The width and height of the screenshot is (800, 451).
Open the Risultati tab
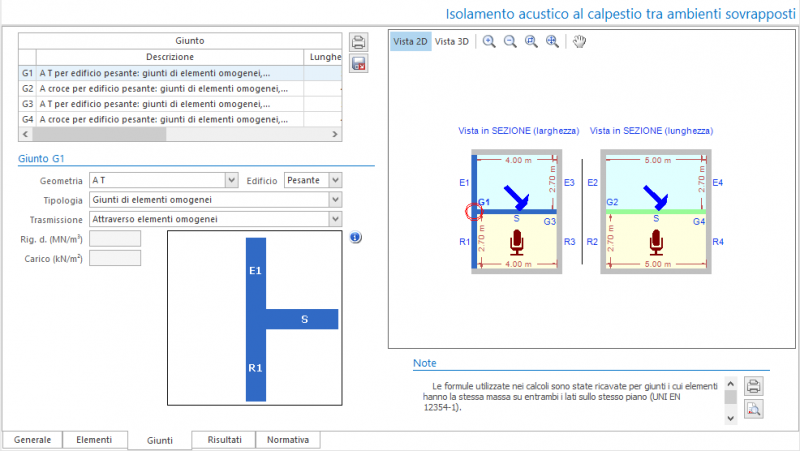coord(224,440)
